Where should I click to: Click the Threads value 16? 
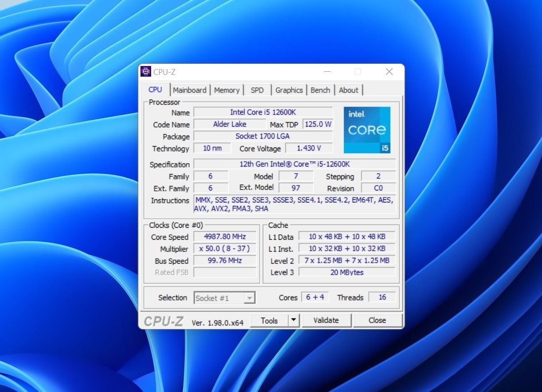click(x=382, y=297)
